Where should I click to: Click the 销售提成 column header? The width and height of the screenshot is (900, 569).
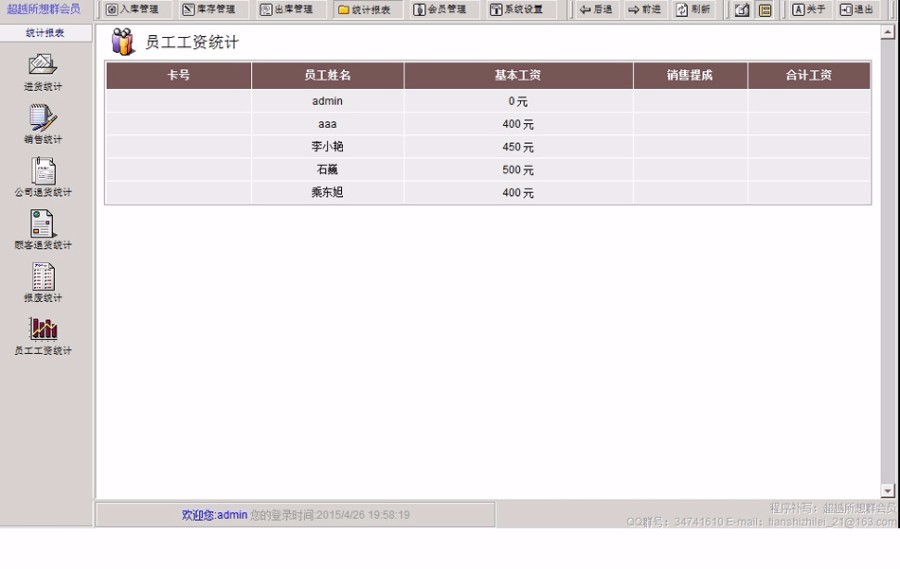click(690, 75)
